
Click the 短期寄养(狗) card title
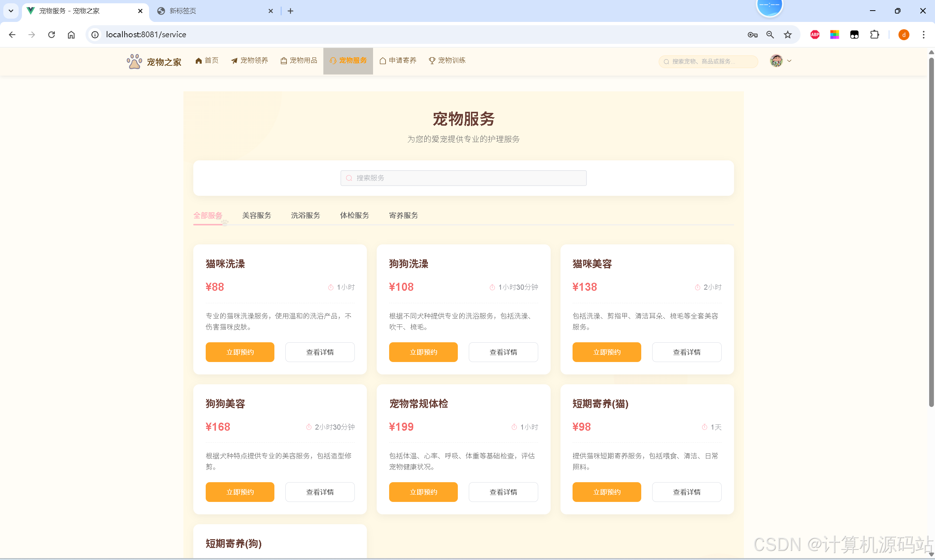[233, 544]
